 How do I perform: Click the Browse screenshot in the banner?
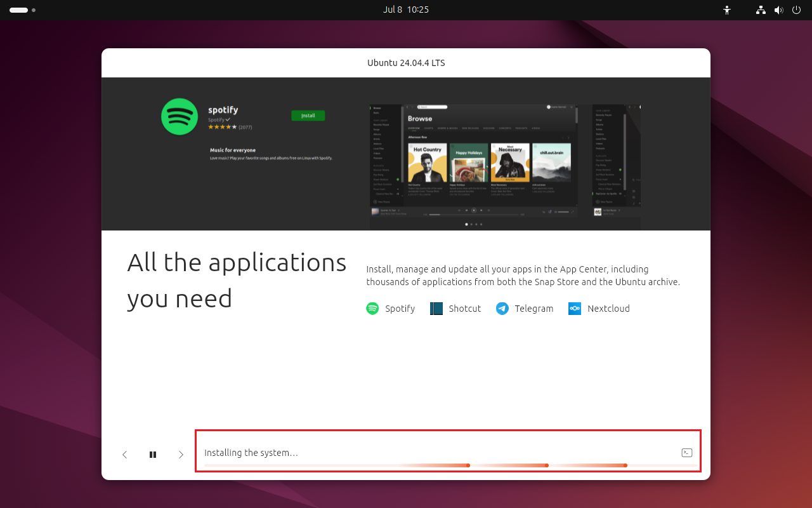[474, 161]
